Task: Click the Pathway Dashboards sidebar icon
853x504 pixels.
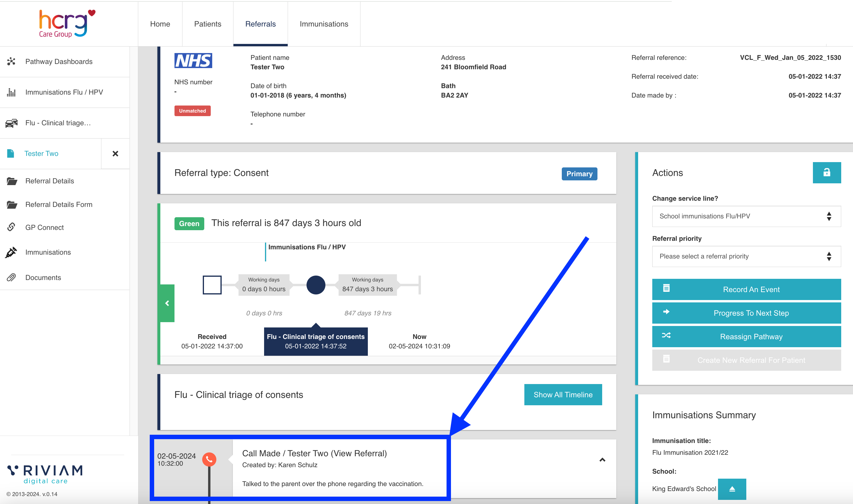Action: click(11, 62)
